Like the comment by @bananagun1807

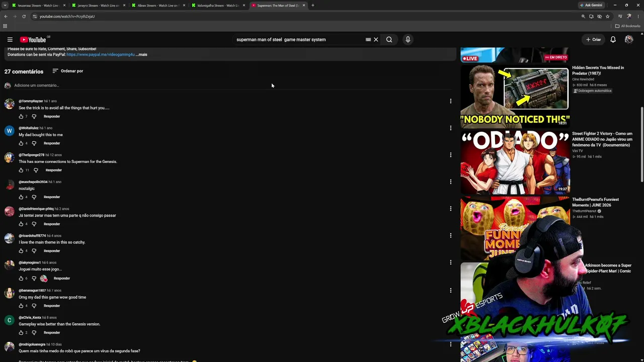click(21, 306)
